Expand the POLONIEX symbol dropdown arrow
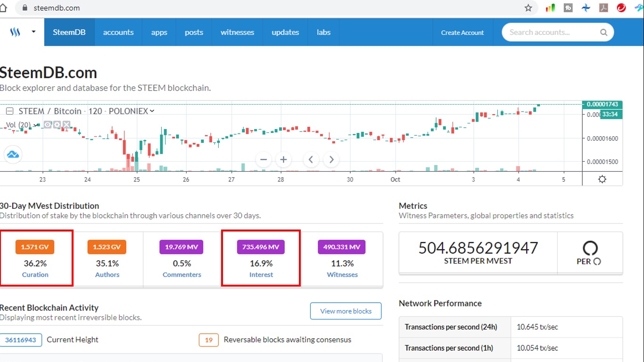 152,111
